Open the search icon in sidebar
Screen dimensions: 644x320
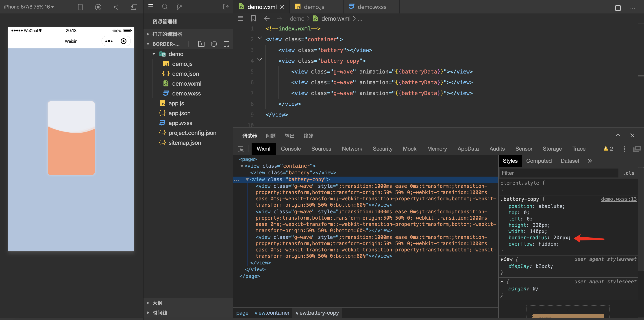coord(165,7)
